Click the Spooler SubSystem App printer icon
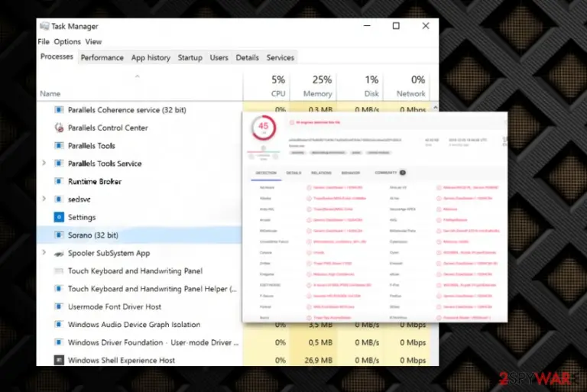The image size is (587, 392). (59, 254)
